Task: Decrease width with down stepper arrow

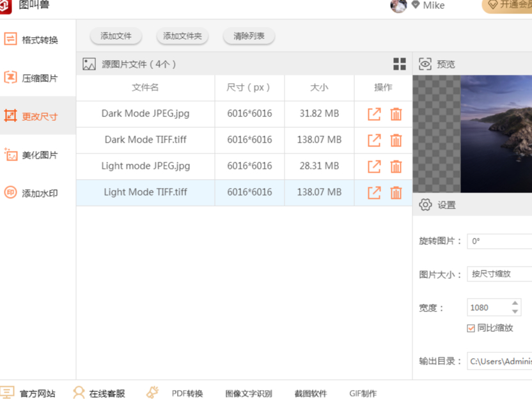Action: (515, 311)
